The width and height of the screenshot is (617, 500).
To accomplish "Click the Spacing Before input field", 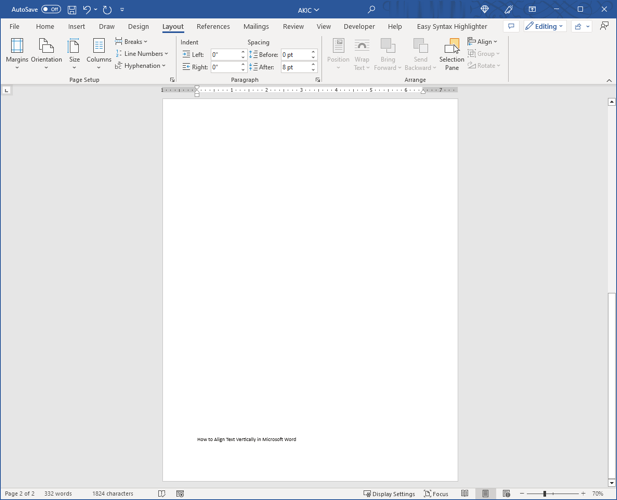I will pos(296,55).
